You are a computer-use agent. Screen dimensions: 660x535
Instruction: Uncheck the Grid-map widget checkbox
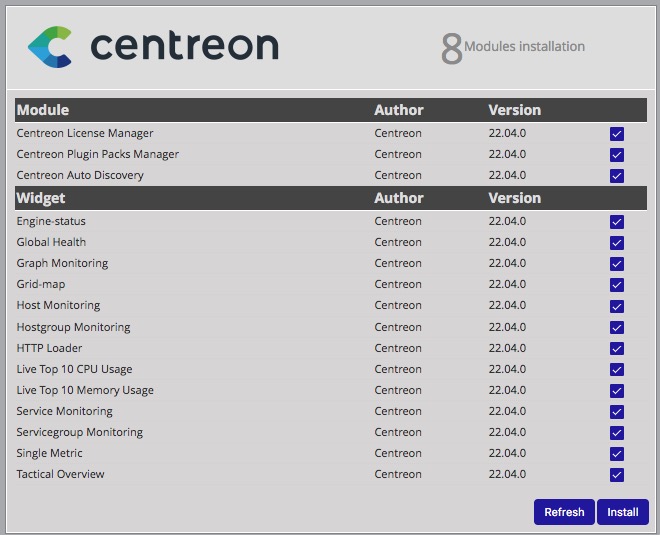coord(617,285)
